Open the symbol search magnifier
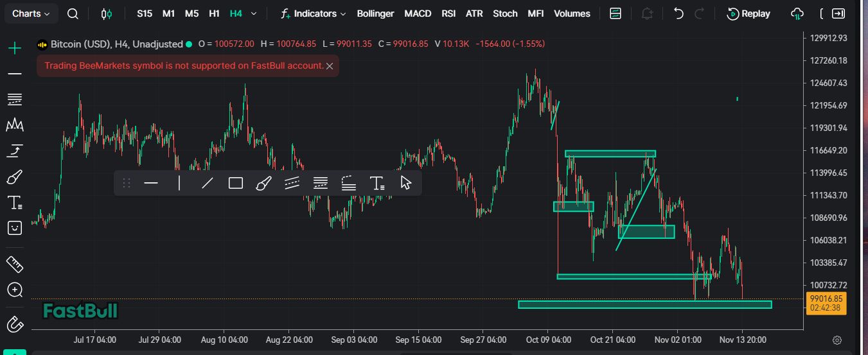 point(73,13)
